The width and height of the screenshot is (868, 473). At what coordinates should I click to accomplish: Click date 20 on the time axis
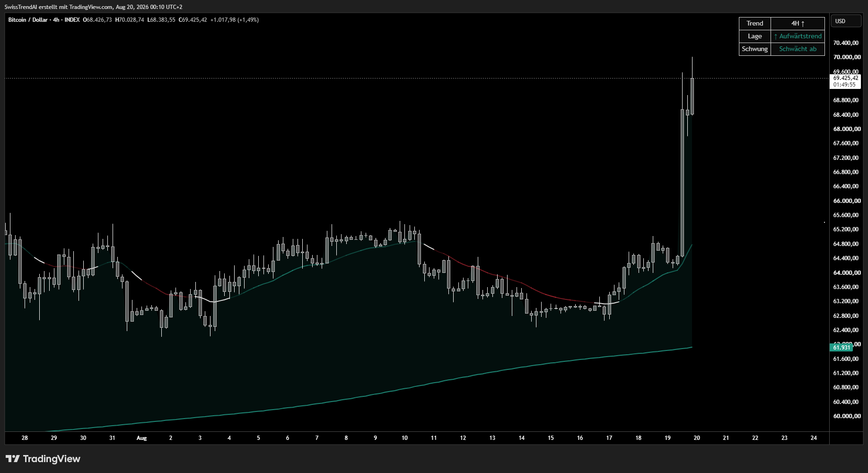(697, 438)
